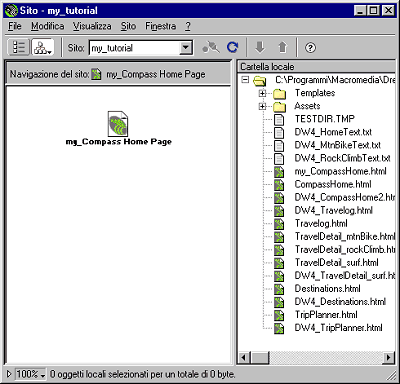Expand the Templates folder
The height and width of the screenshot is (384, 400).
(262, 93)
